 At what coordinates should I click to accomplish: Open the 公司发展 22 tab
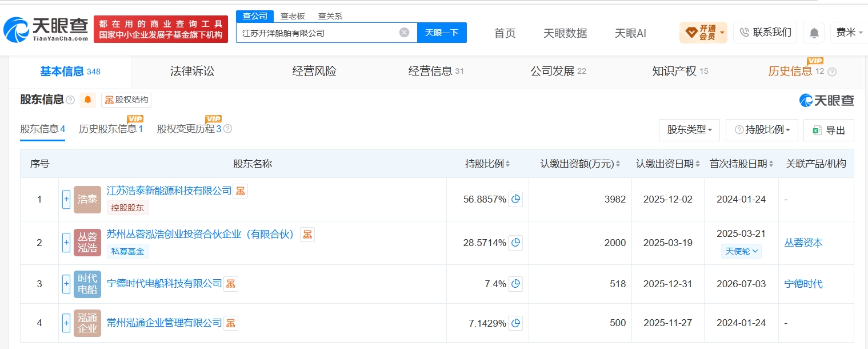click(x=558, y=72)
